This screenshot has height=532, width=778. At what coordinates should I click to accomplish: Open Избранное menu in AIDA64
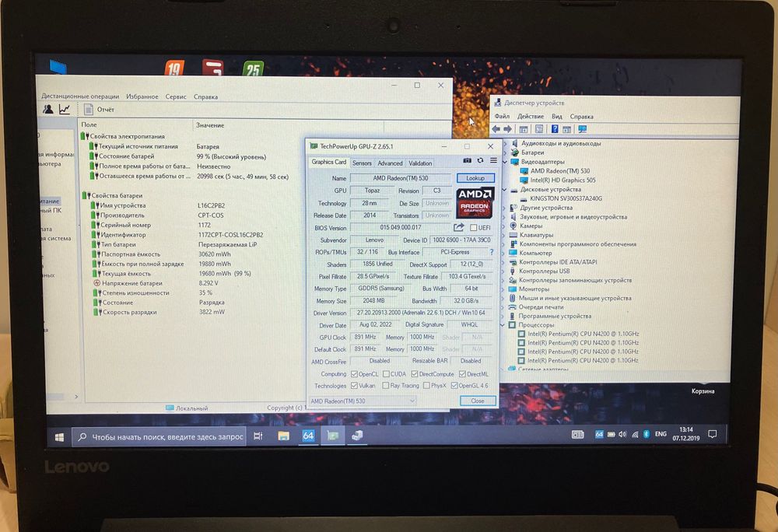pyautogui.click(x=142, y=96)
